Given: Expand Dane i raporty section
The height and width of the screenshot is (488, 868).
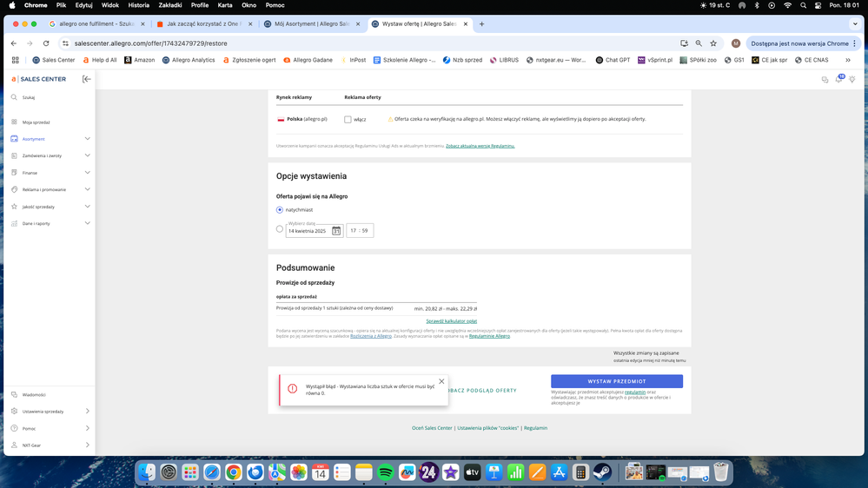Looking at the screenshot, I should pyautogui.click(x=88, y=223).
